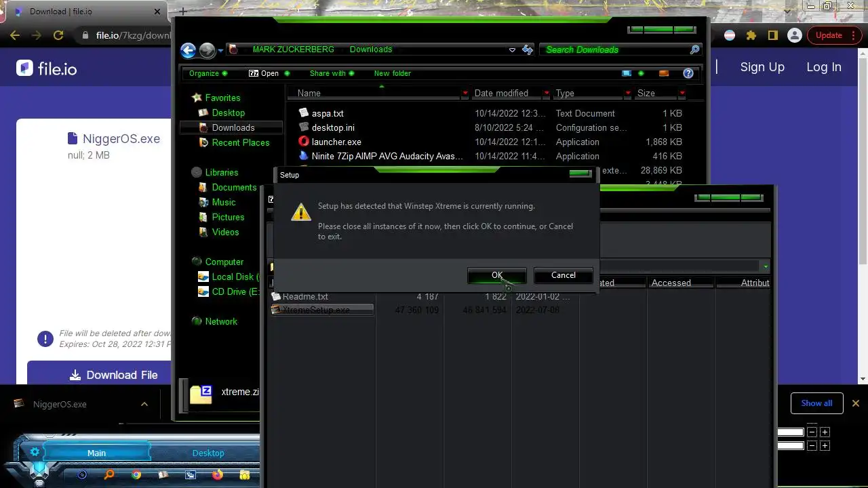
Task: Select the aspa.txt file
Action: 328,113
